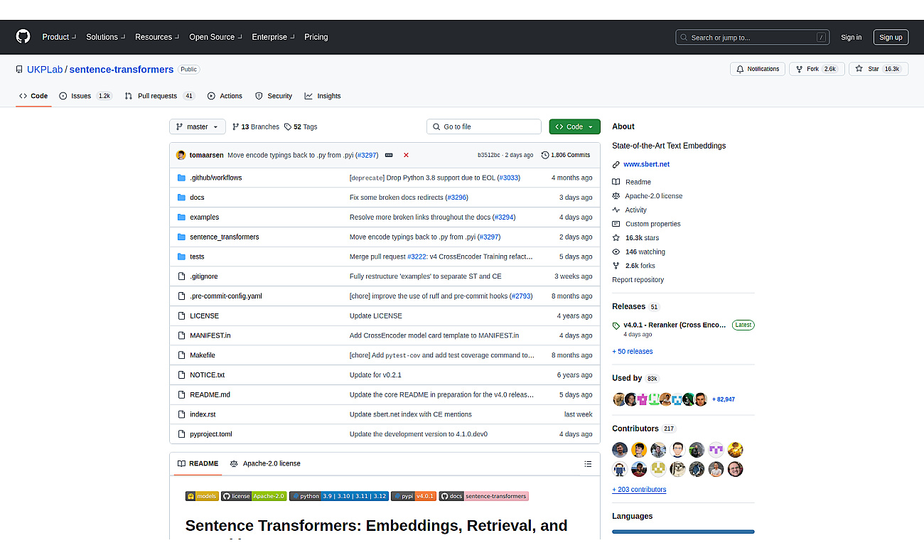
Task: Star the repository
Action: pos(879,69)
